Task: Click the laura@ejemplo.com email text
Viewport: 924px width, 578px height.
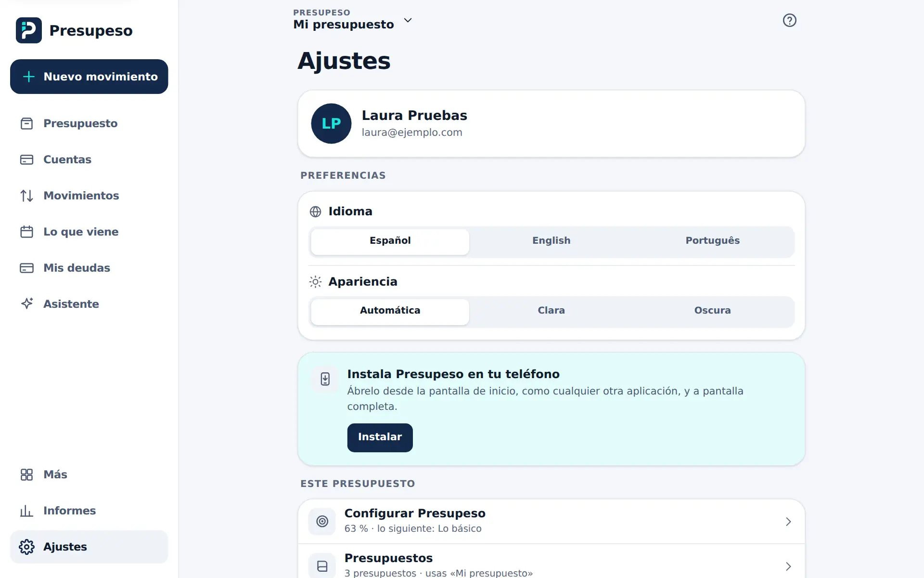Action: 412,132
